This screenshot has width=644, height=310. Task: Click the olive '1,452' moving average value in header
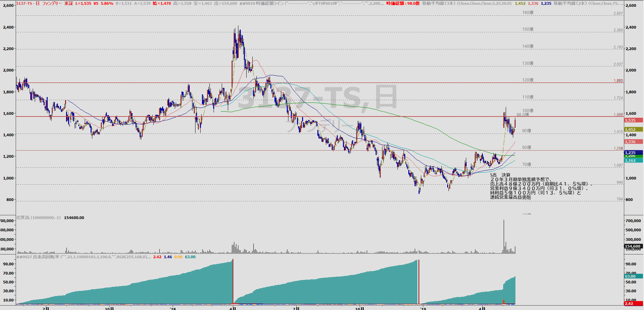[x=520, y=3]
